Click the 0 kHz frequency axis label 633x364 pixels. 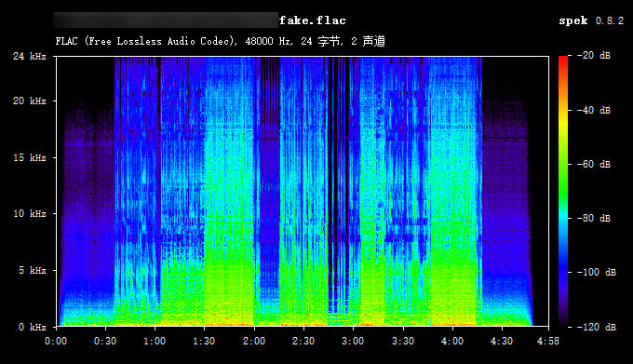click(x=33, y=327)
